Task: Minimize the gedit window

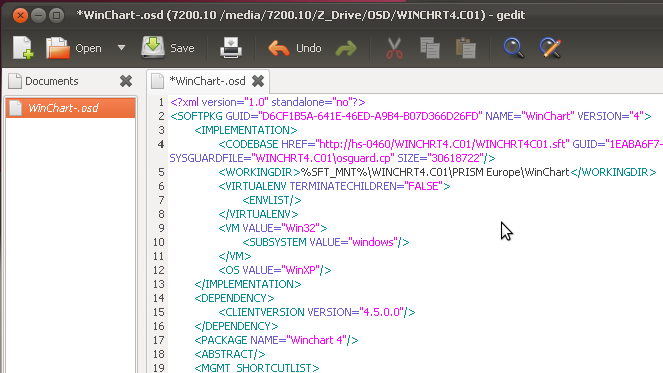Action: point(38,16)
